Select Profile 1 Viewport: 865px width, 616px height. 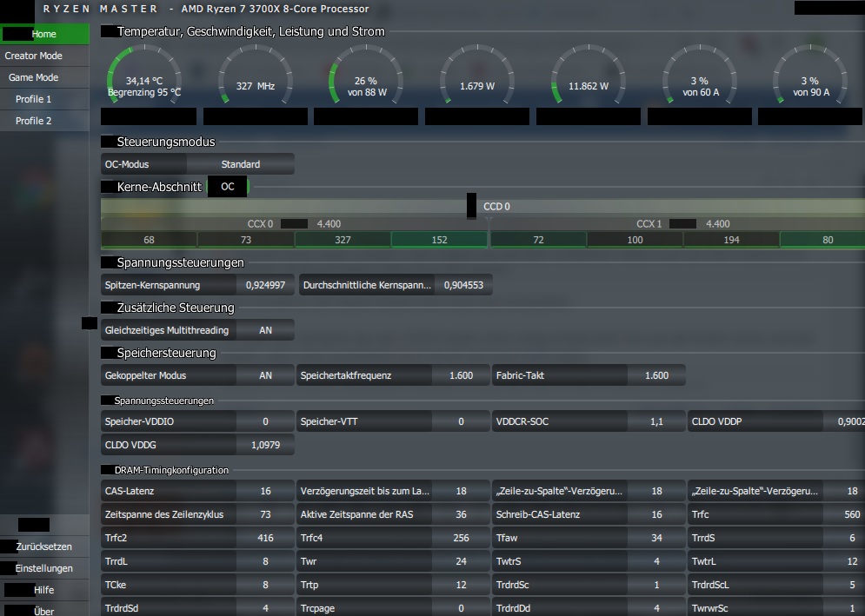point(44,99)
